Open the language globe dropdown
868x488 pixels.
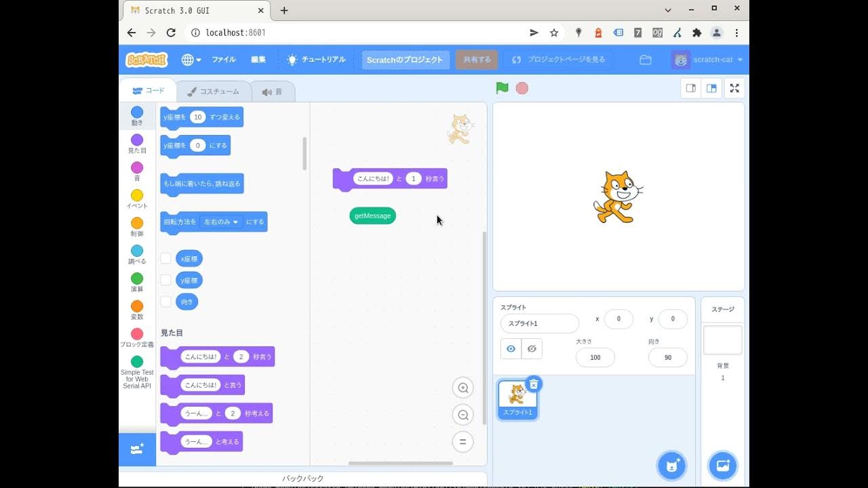[191, 60]
